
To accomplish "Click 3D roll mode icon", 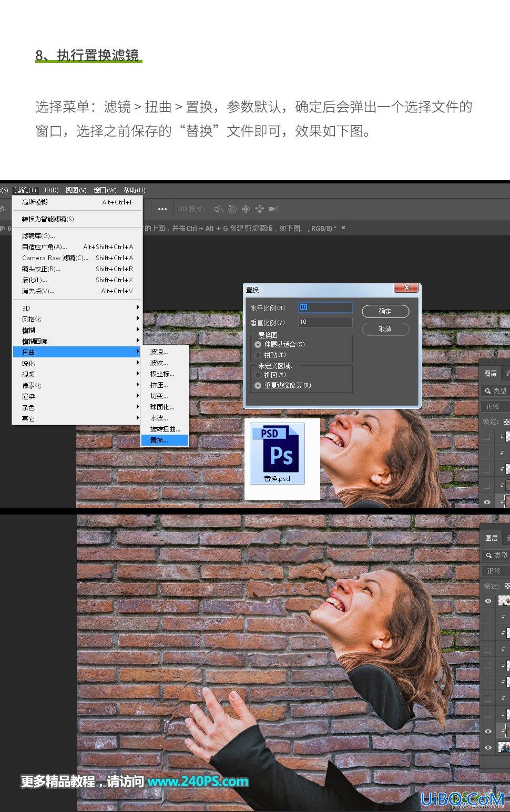I will (x=232, y=209).
